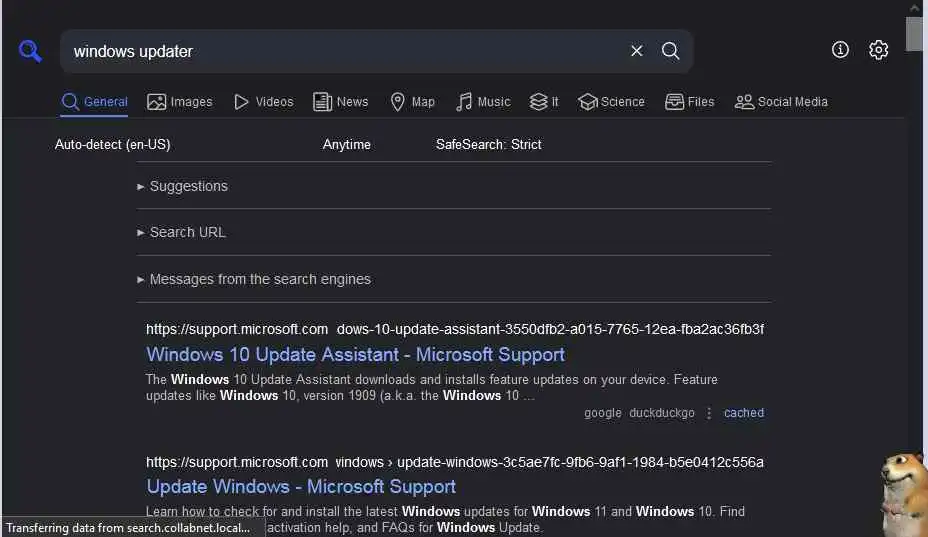The width and height of the screenshot is (928, 537).
Task: Click the first result's support.microsoft.com URL
Action: pyautogui.click(x=455, y=329)
